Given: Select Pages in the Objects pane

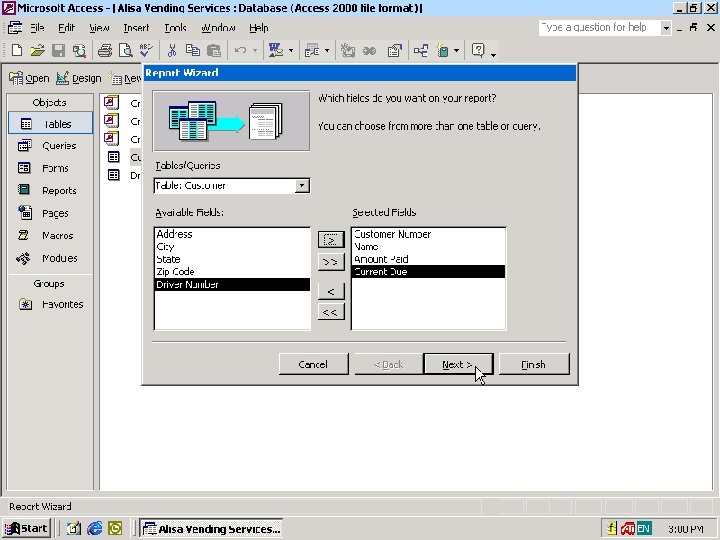Looking at the screenshot, I should click(x=51, y=213).
